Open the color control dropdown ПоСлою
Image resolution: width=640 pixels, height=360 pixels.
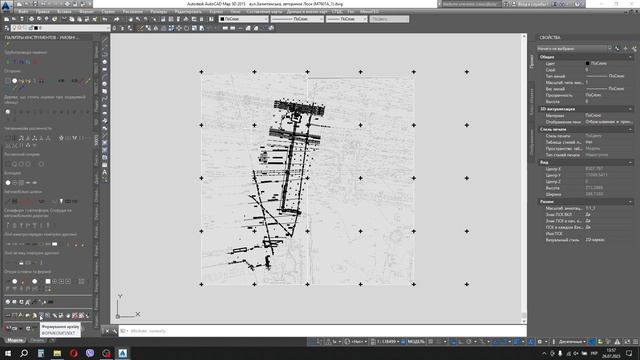point(244,19)
